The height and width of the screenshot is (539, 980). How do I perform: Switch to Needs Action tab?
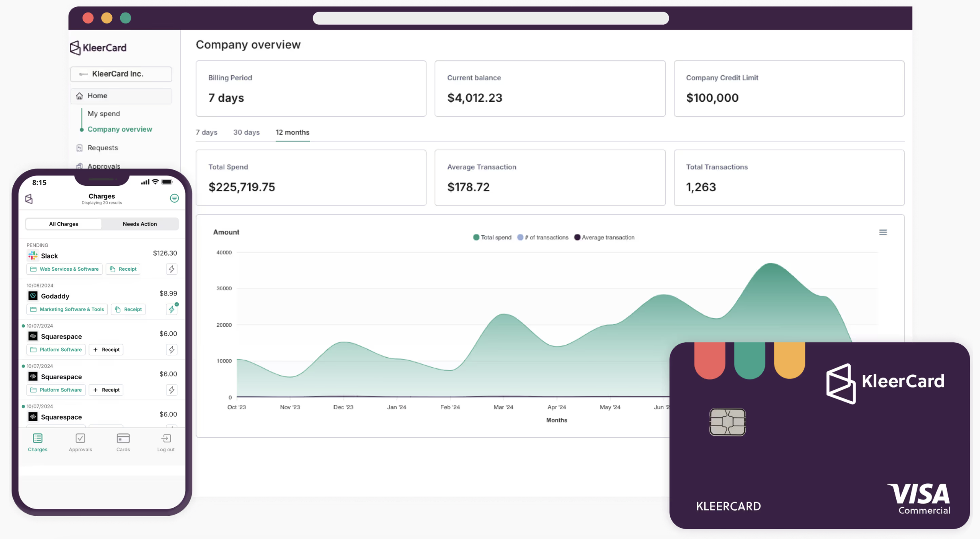coord(139,224)
